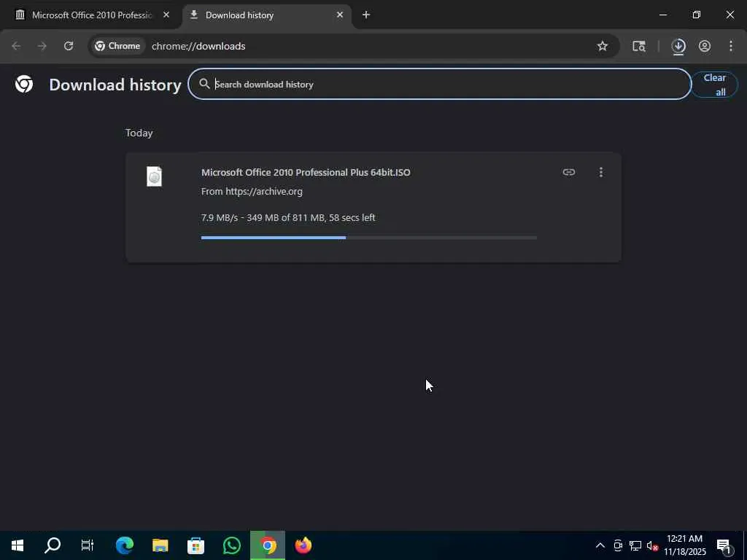The image size is (747, 560).
Task: Click the Chrome taskbar icon
Action: click(x=268, y=545)
